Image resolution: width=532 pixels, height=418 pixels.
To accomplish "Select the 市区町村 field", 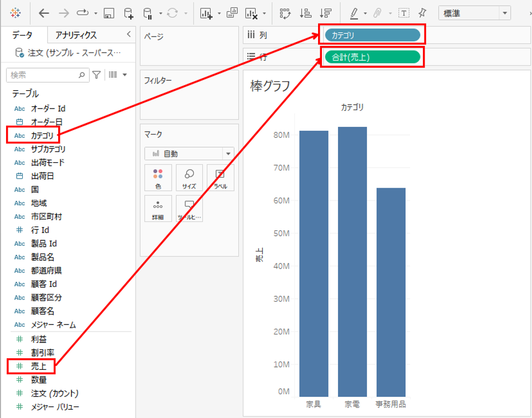I will tap(46, 216).
